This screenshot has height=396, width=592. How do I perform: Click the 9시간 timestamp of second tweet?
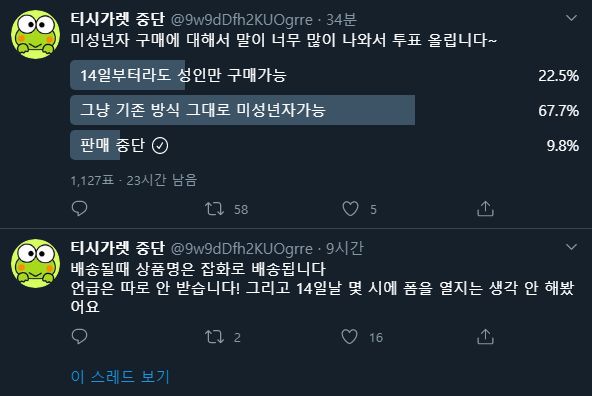point(344,248)
